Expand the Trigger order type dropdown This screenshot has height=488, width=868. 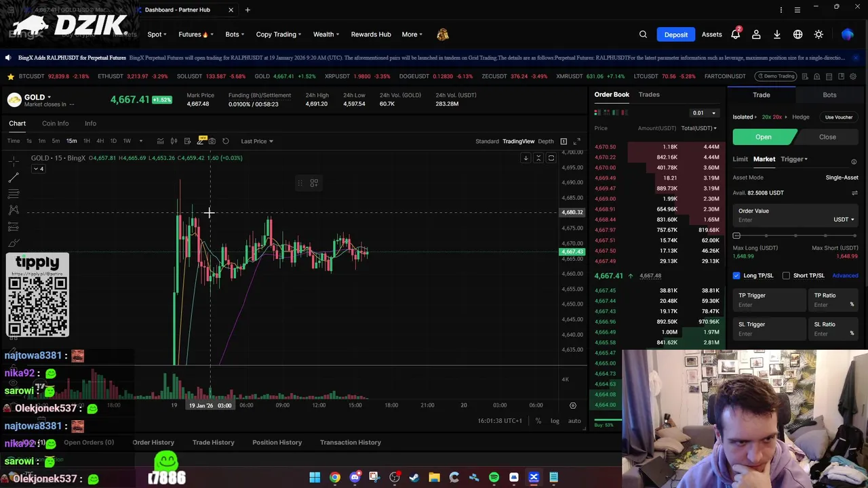pyautogui.click(x=793, y=159)
